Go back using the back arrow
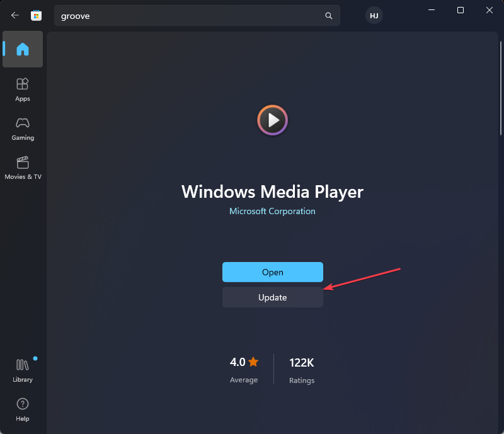 click(x=14, y=15)
